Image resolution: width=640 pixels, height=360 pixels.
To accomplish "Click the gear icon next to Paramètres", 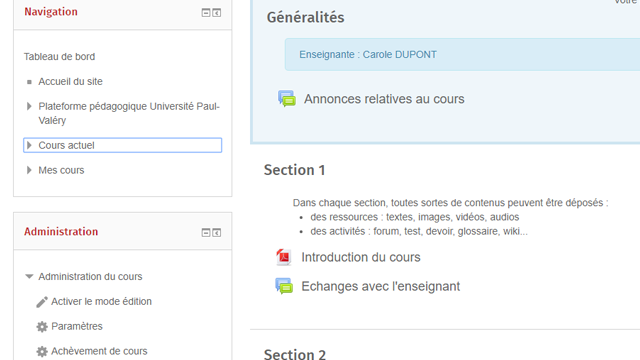I will 42,327.
